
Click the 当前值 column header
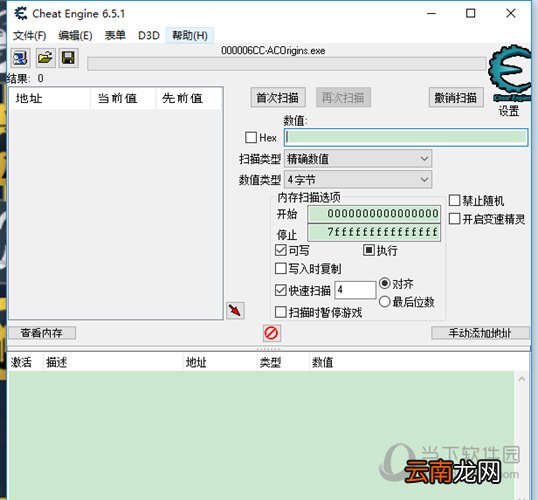(x=123, y=98)
